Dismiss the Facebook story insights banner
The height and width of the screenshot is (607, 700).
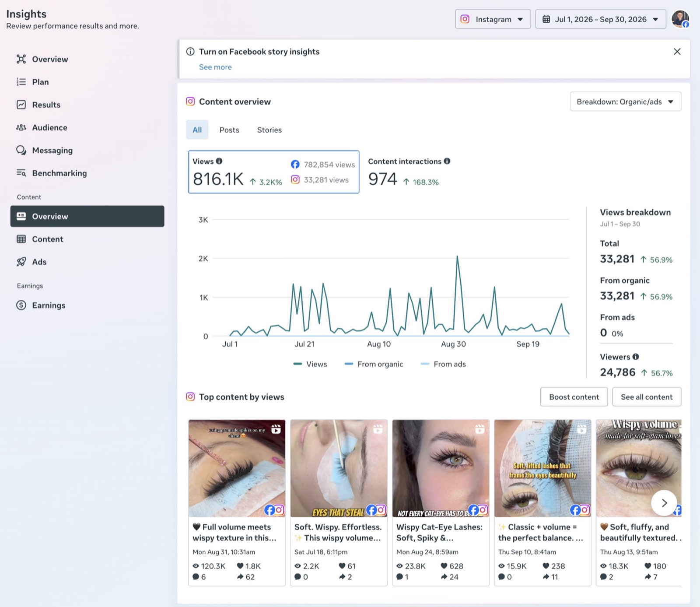point(677,52)
